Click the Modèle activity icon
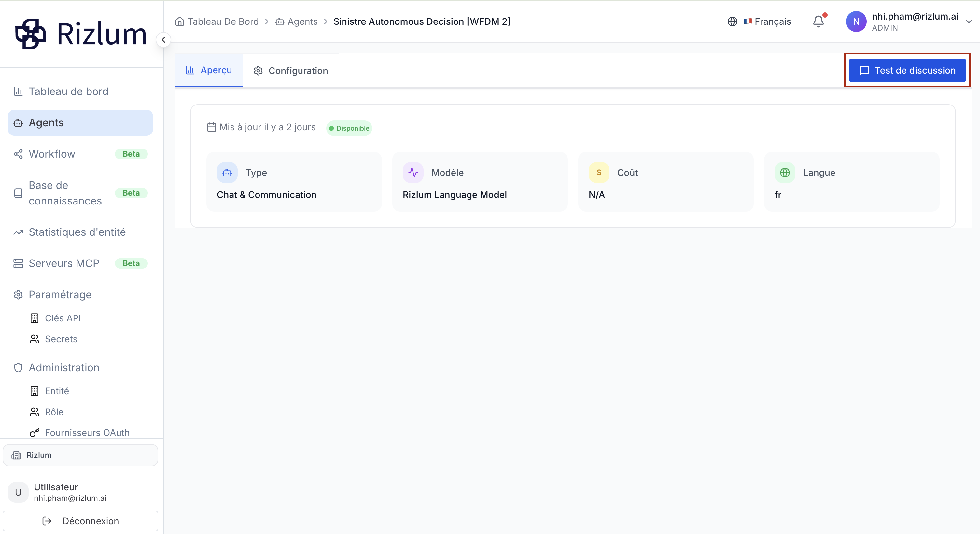 pos(413,173)
